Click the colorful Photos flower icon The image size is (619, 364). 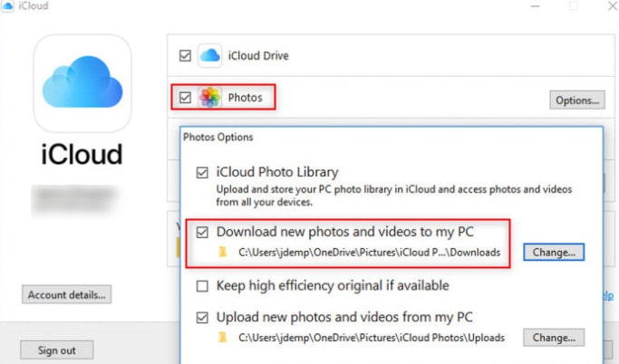209,98
